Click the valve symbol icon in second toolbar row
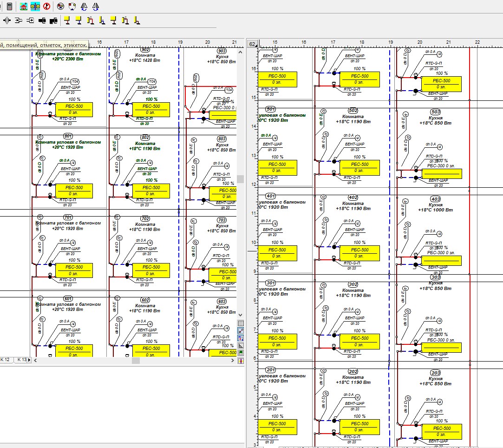Screen dimensions: 503x448 tap(7, 20)
